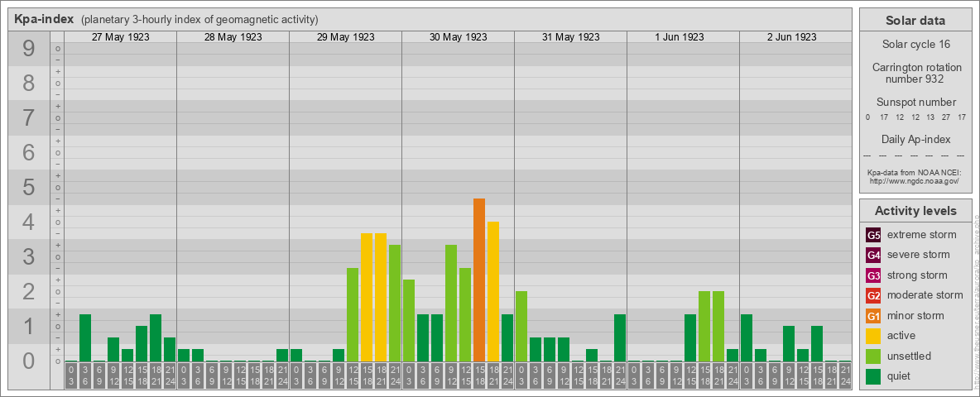
Task: Click the light green unsettled legend swatch
Action: click(873, 356)
